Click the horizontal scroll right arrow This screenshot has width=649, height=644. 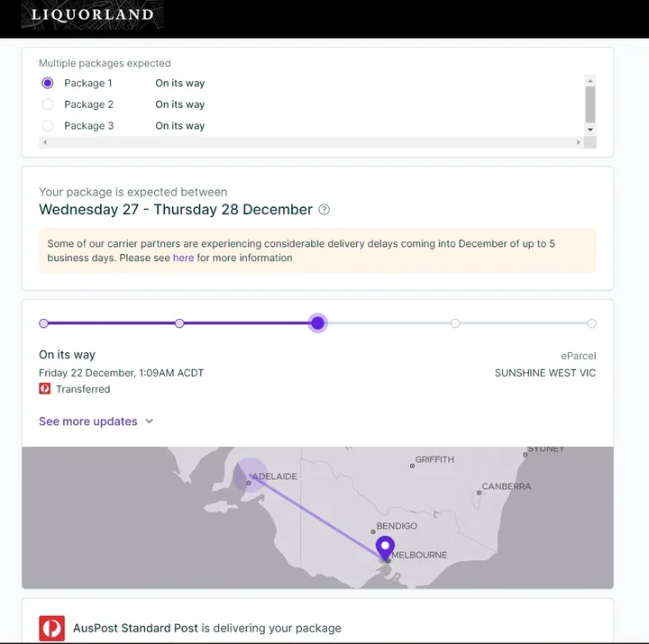pos(578,142)
